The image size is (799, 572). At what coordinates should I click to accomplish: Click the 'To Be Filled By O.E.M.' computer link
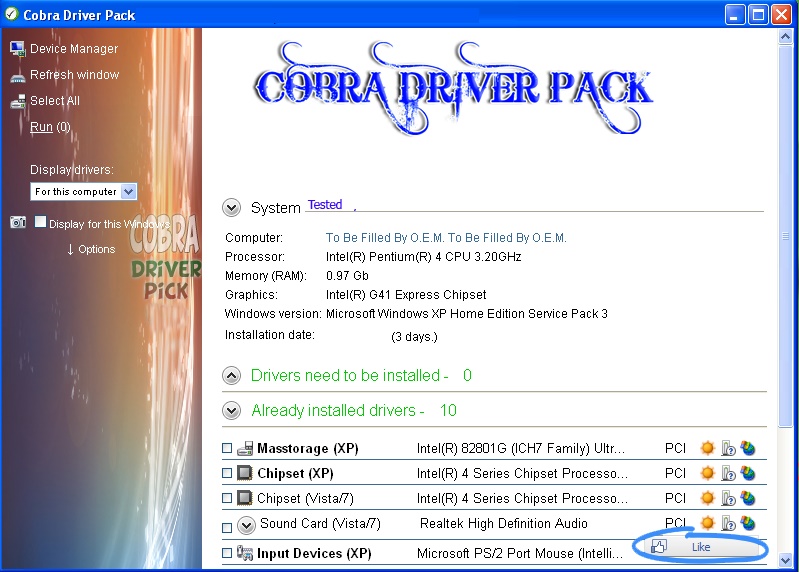(x=446, y=238)
